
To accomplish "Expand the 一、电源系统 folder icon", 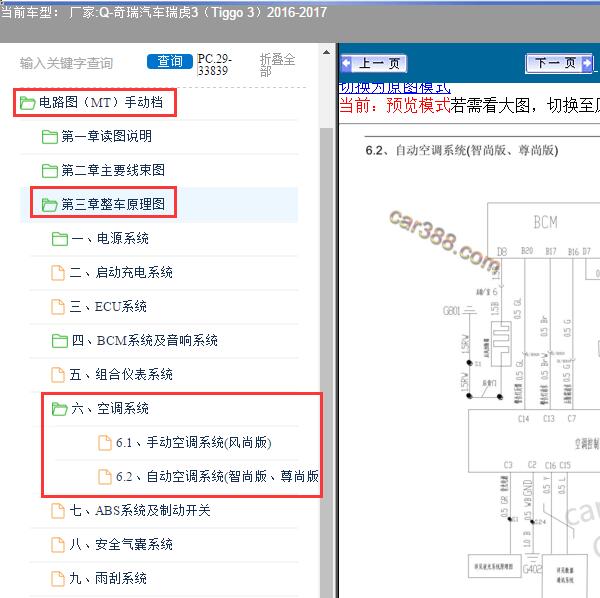I will (x=60, y=239).
